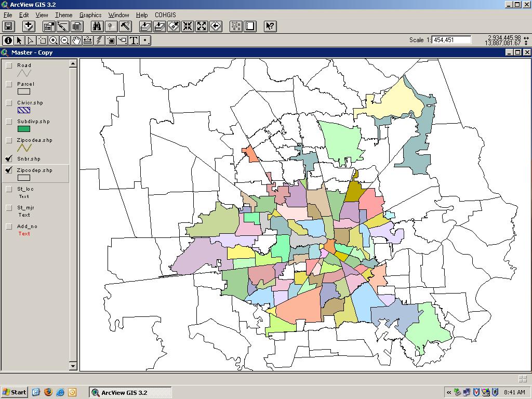Click the Add Theme icon
Viewport: 532px width, 399px height.
(29, 26)
